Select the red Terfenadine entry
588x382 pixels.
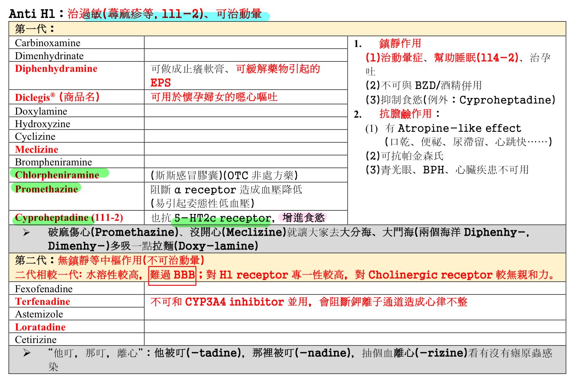tap(42, 302)
